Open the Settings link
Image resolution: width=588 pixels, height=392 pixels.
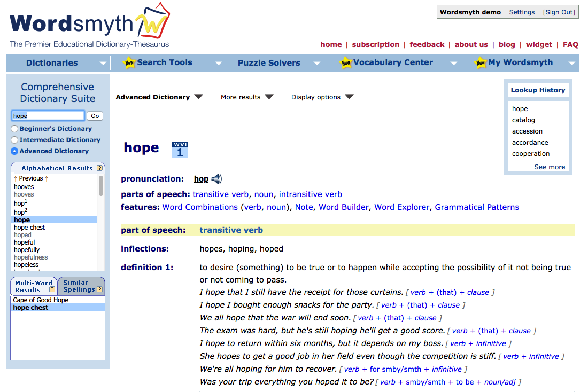click(522, 12)
